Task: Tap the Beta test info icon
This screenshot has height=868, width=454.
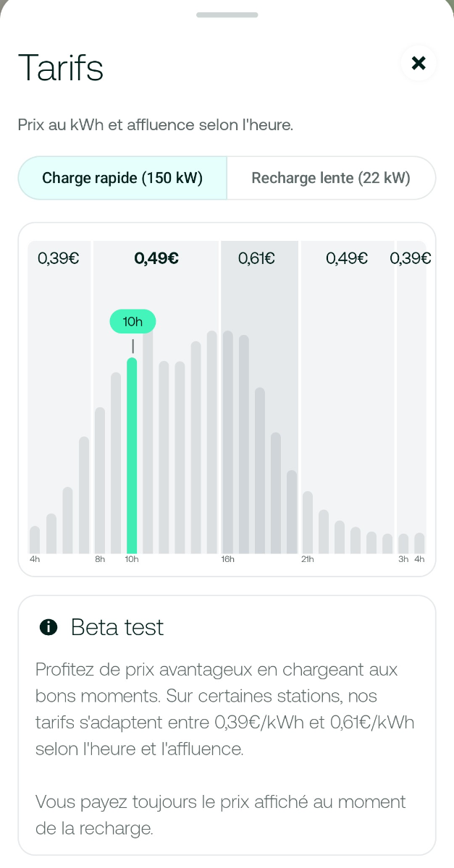Action: [x=49, y=627]
